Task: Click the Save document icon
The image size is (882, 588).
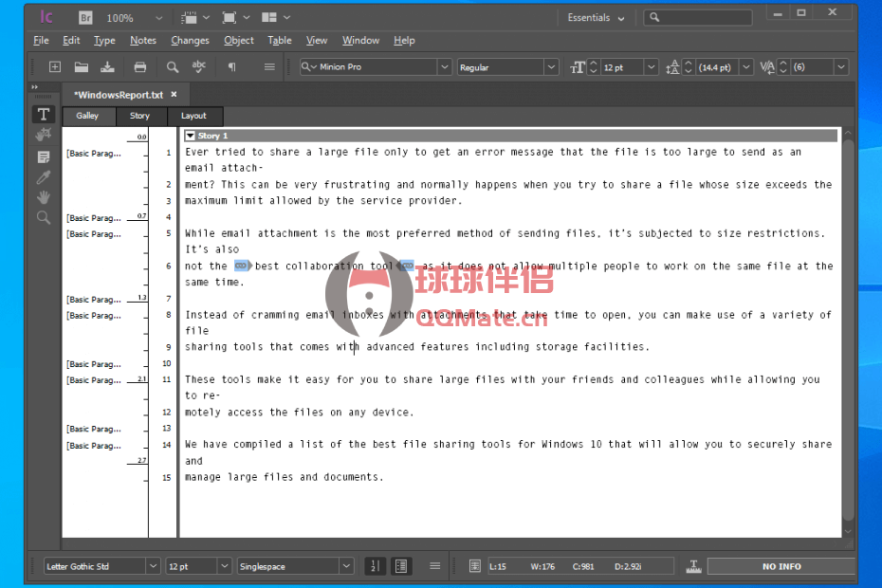Action: coord(108,67)
